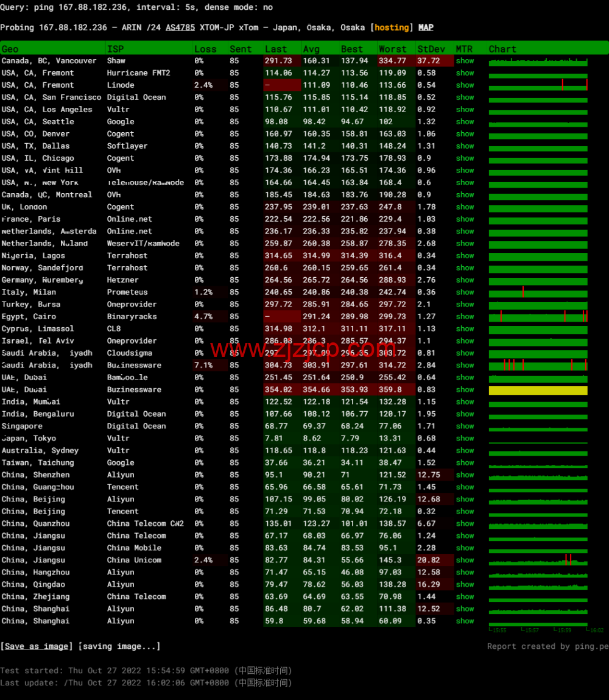This screenshot has width=609, height=700.
Task: Sort table by the Avg column header
Action: [311, 49]
